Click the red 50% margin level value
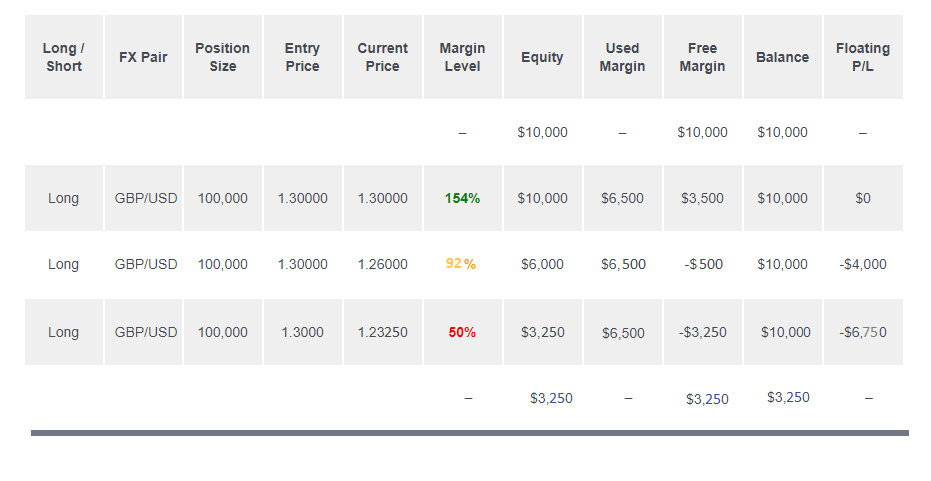The image size is (931, 481). tap(462, 332)
